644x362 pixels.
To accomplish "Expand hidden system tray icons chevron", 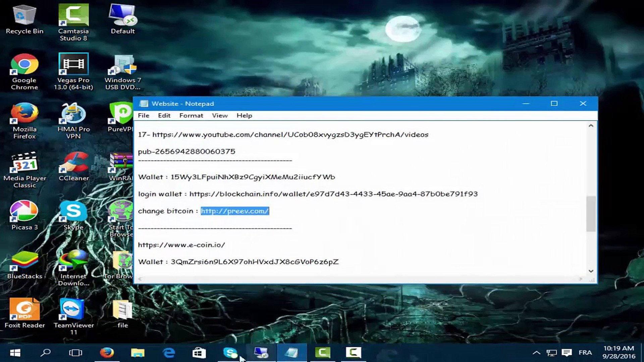I will (536, 353).
